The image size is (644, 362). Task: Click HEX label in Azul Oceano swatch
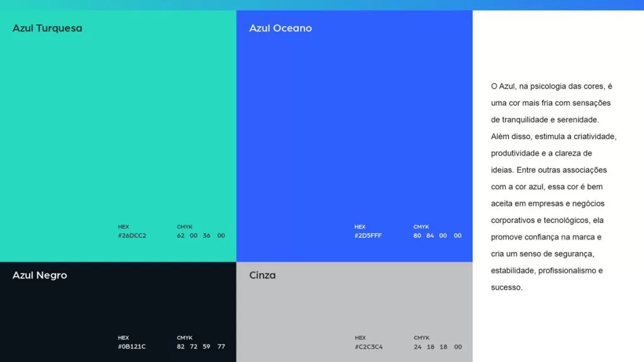[360, 226]
